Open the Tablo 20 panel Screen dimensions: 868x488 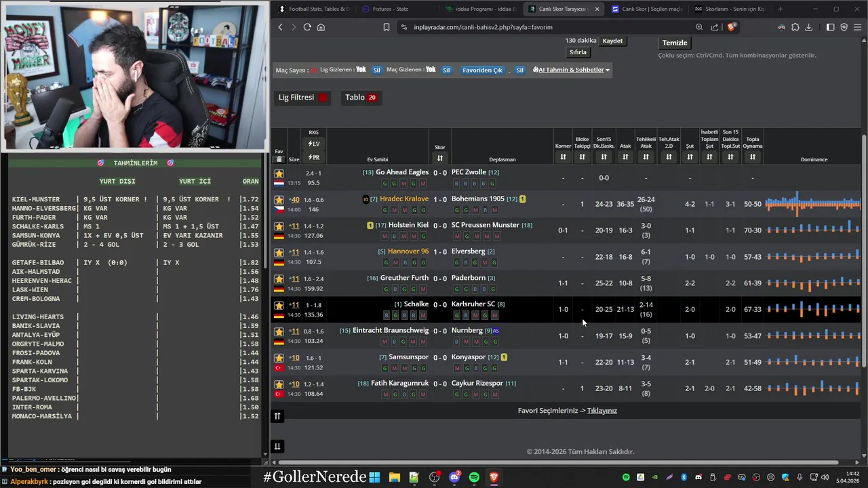click(x=361, y=98)
